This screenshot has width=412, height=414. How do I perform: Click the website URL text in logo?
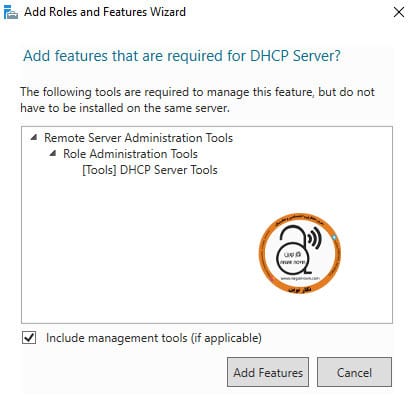300,278
